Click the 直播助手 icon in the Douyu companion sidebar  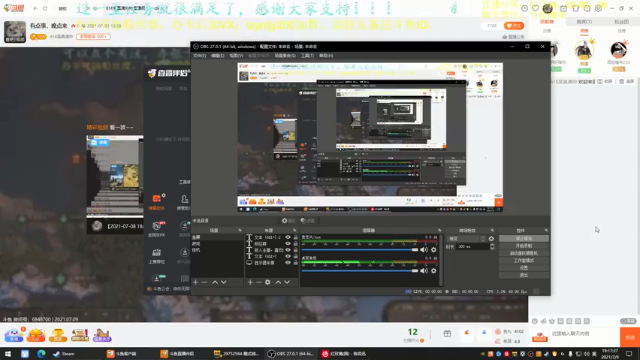157,202
